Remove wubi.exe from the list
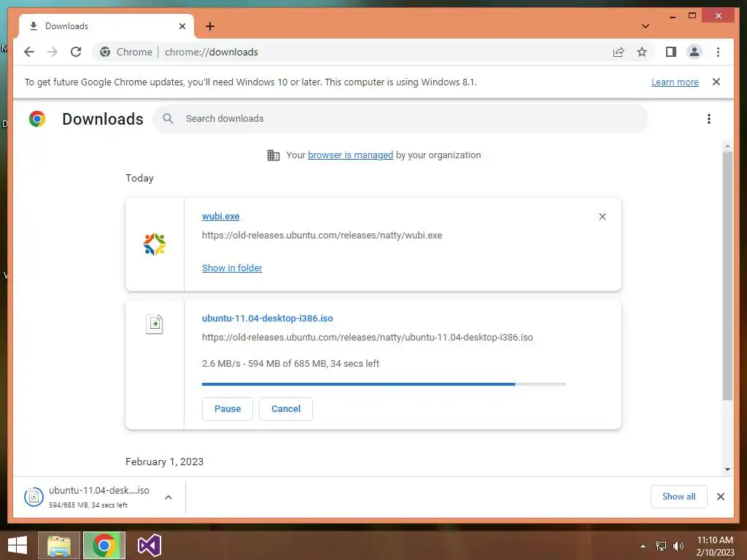Viewport: 747px width, 560px height. (x=602, y=217)
